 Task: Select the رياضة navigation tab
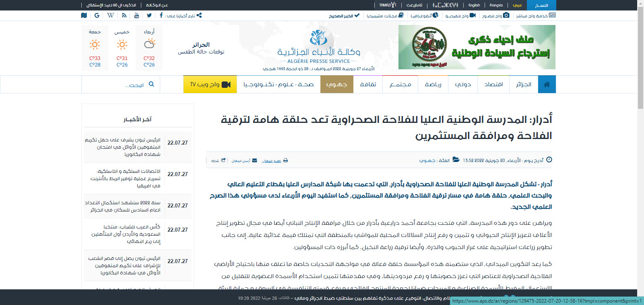tap(433, 84)
